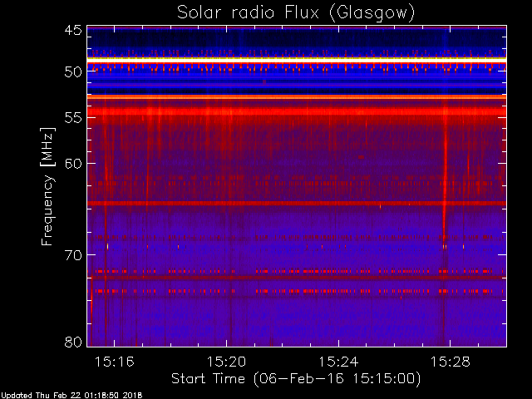
Task: Click the 45 frequency tick label
Action: point(73,31)
